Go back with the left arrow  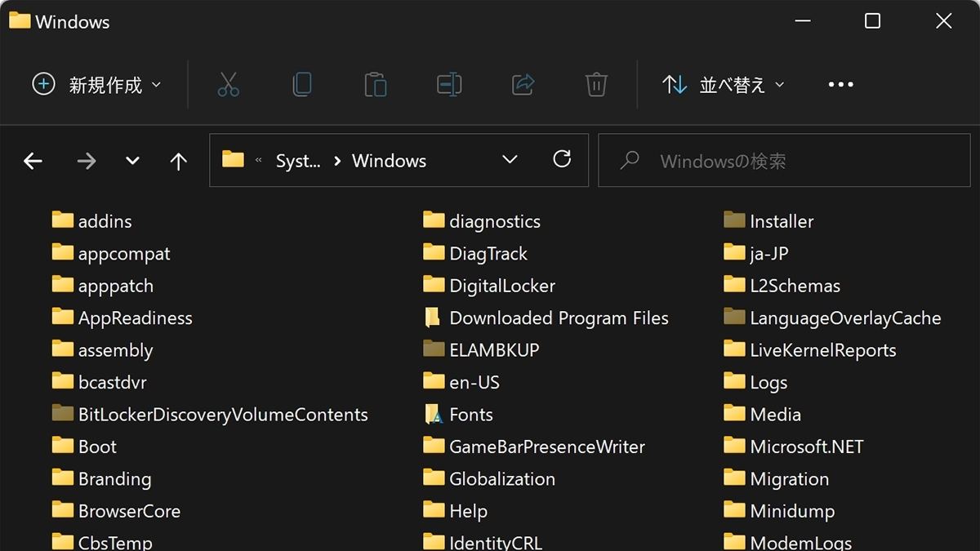click(x=33, y=161)
